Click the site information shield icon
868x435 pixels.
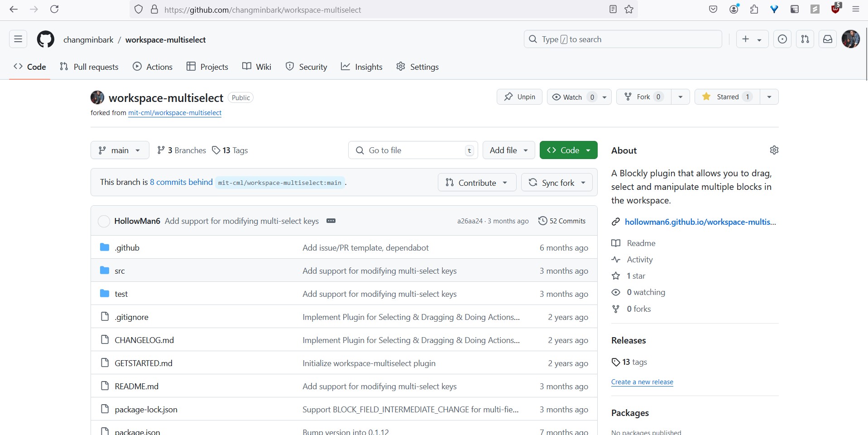[139, 9]
